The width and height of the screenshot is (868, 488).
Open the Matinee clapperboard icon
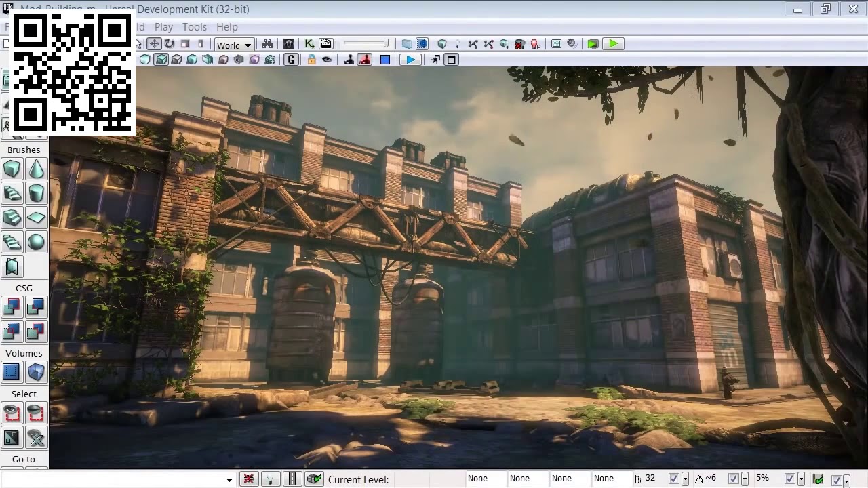(325, 44)
